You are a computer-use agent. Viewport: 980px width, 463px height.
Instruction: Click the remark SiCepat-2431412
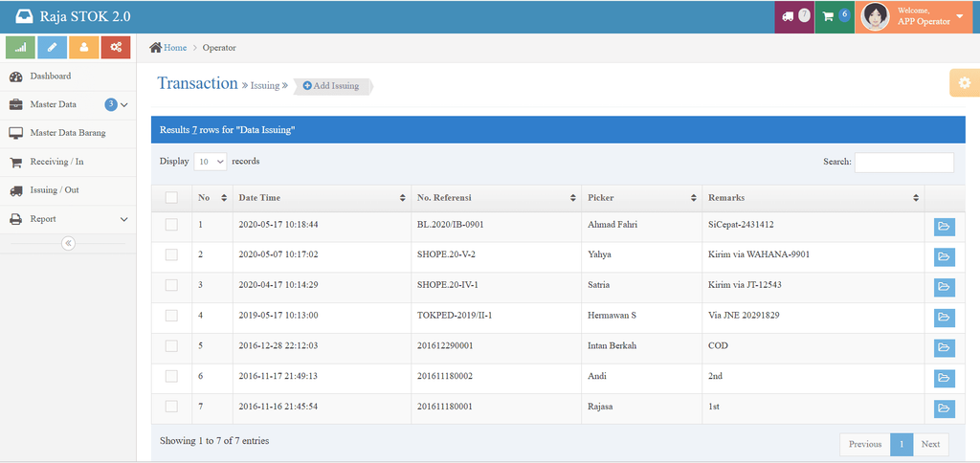tap(742, 224)
